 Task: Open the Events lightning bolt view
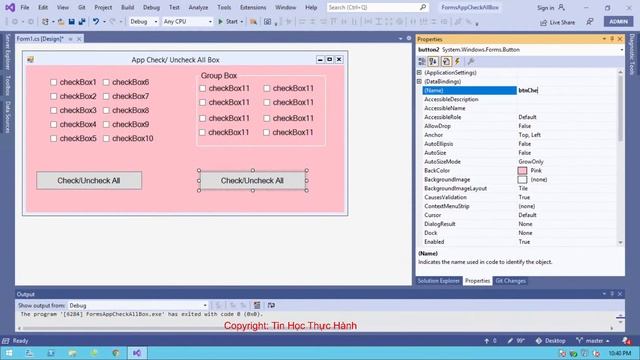point(458,62)
